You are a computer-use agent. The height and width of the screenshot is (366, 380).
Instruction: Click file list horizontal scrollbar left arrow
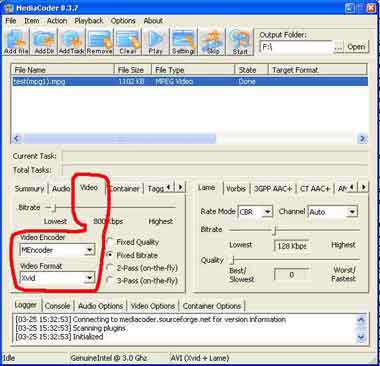[17, 138]
